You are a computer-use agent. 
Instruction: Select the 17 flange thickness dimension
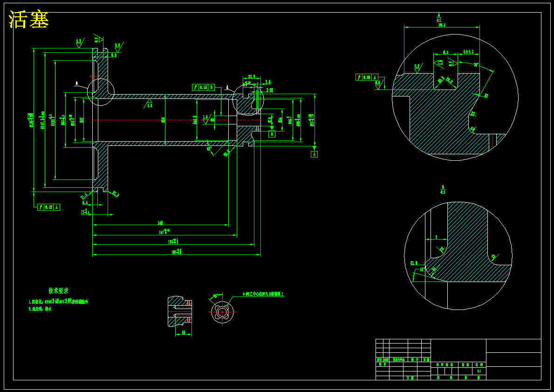click(x=85, y=212)
